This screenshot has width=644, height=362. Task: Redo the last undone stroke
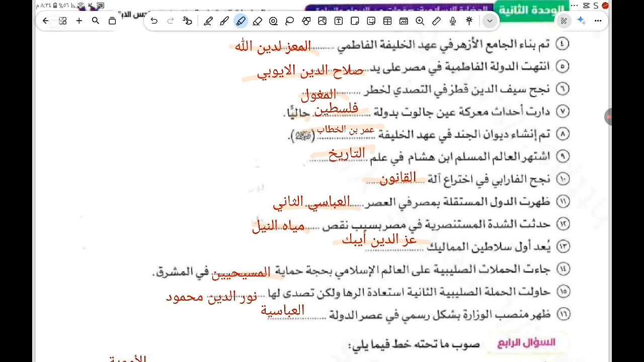[171, 21]
